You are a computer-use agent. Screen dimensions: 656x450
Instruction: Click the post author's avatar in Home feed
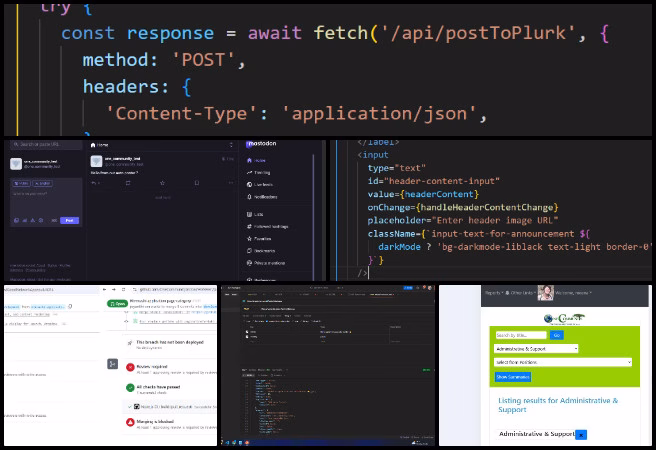96,161
